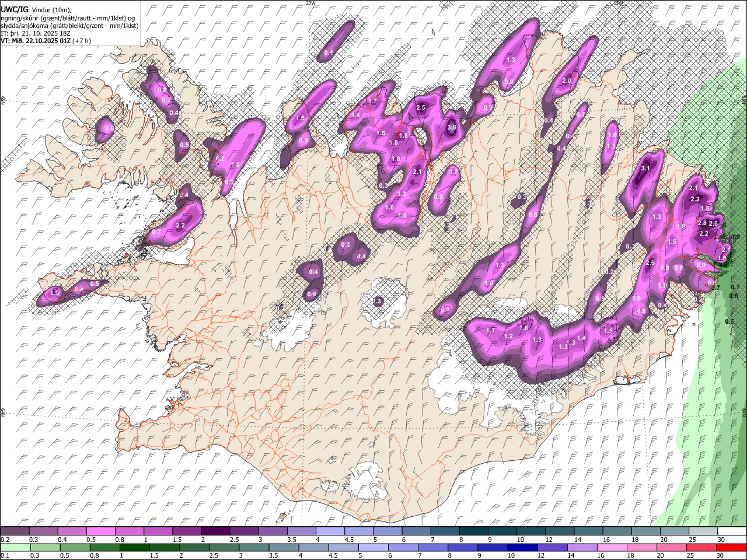Select the 2.8 value label near the east fjords
747x560 pixels.
(x=702, y=223)
